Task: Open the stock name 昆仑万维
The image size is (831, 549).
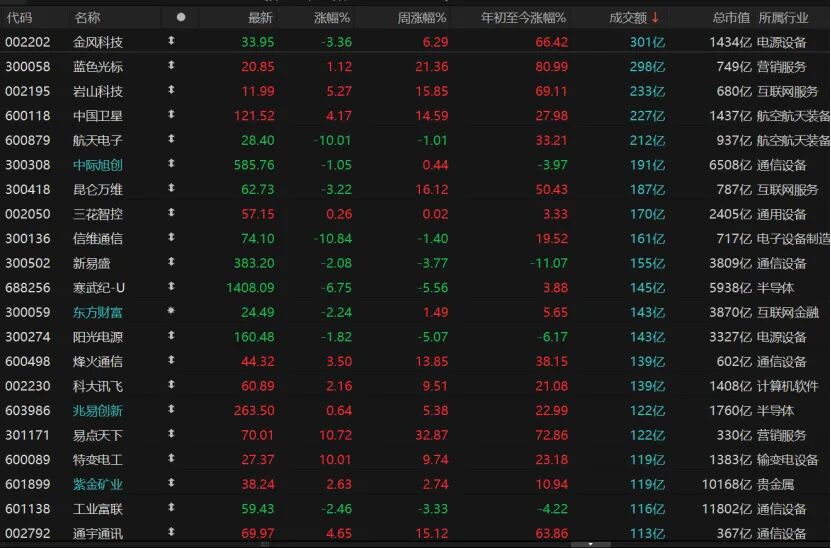Action: (98, 190)
